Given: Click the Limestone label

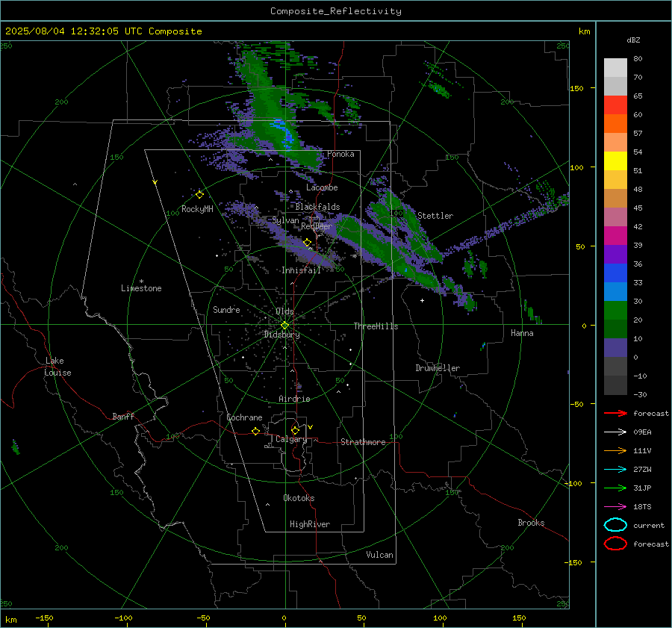Looking at the screenshot, I should [x=141, y=288].
